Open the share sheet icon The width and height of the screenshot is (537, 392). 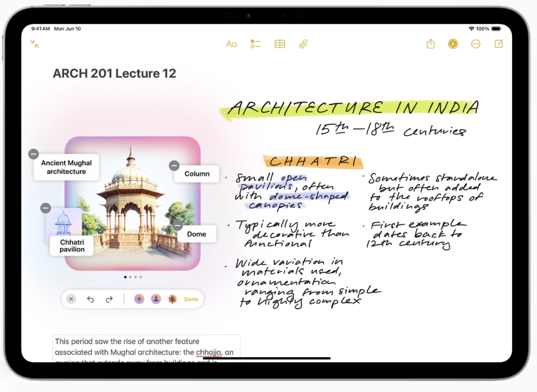click(x=431, y=44)
